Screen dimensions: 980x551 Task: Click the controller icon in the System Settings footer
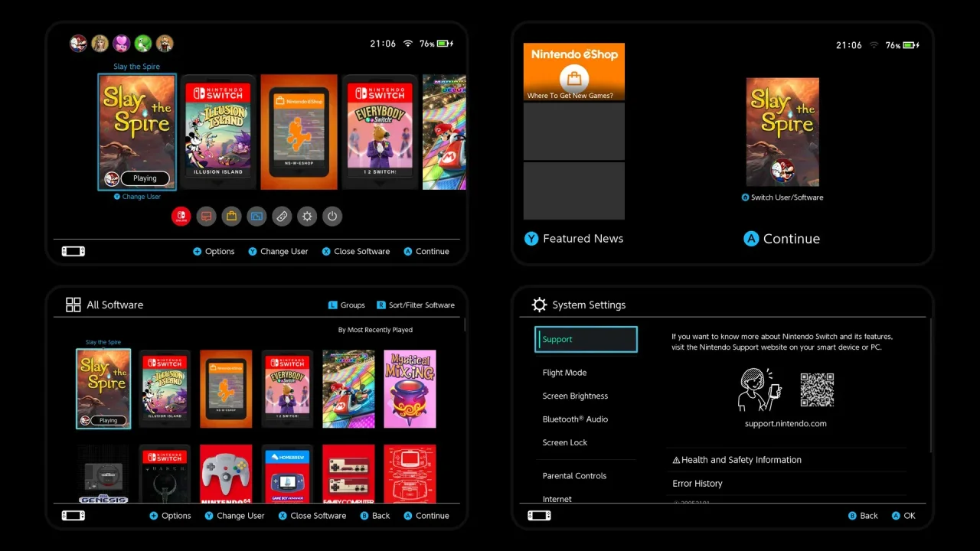click(539, 515)
